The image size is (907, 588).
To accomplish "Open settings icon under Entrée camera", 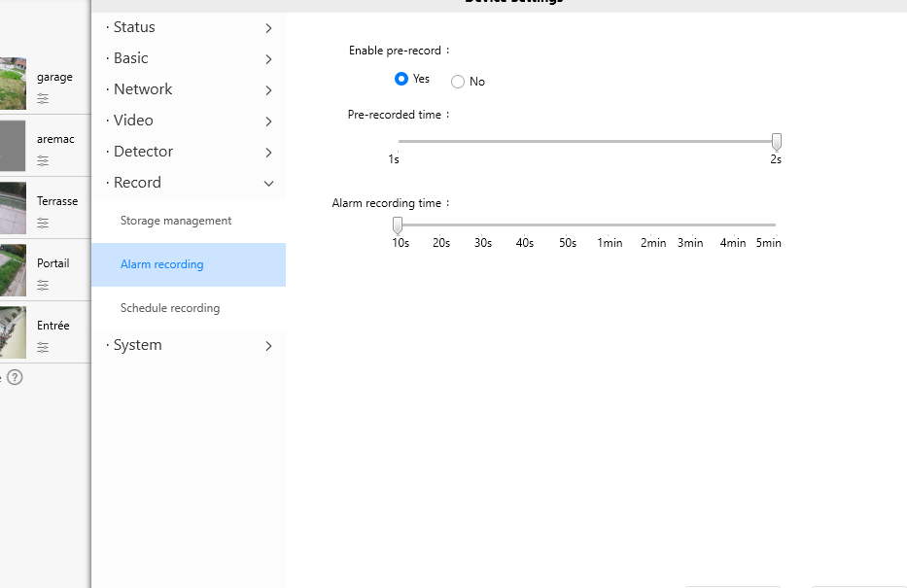I will coord(43,347).
